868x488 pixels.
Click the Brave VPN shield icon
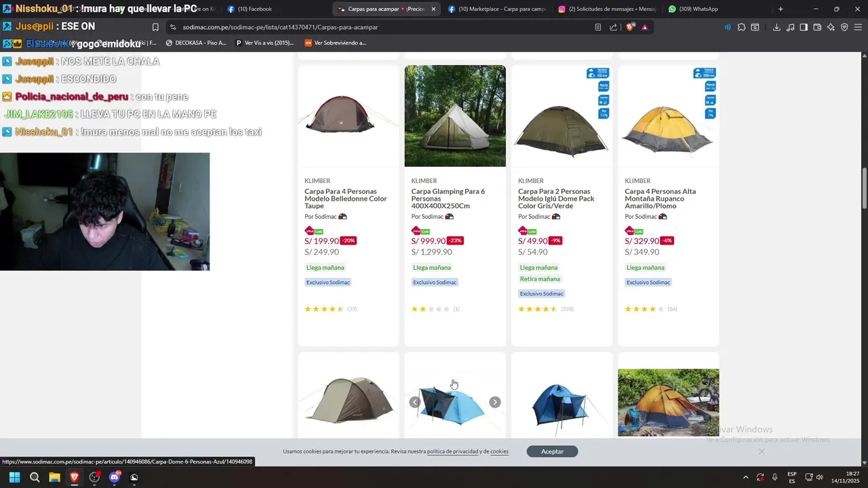pos(844,27)
